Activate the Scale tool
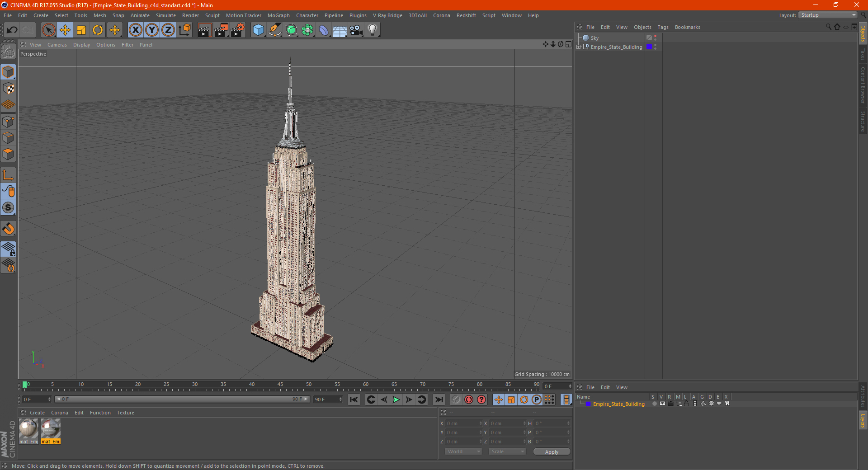 point(81,30)
